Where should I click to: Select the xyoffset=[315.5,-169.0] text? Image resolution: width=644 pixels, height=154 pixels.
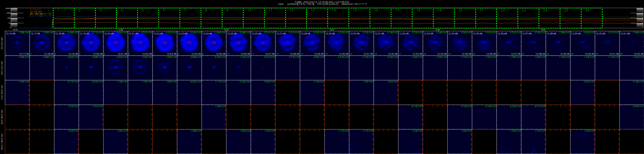tap(301, 4)
